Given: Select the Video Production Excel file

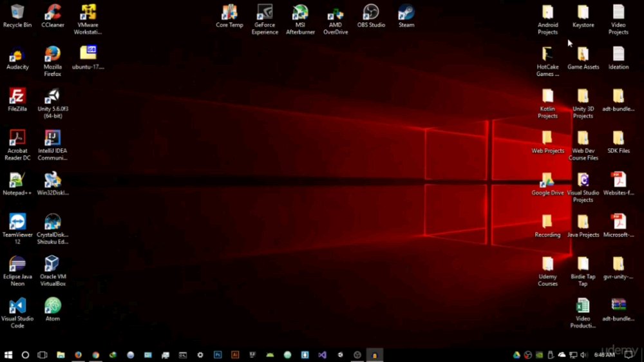Looking at the screenshot, I should point(583,313).
